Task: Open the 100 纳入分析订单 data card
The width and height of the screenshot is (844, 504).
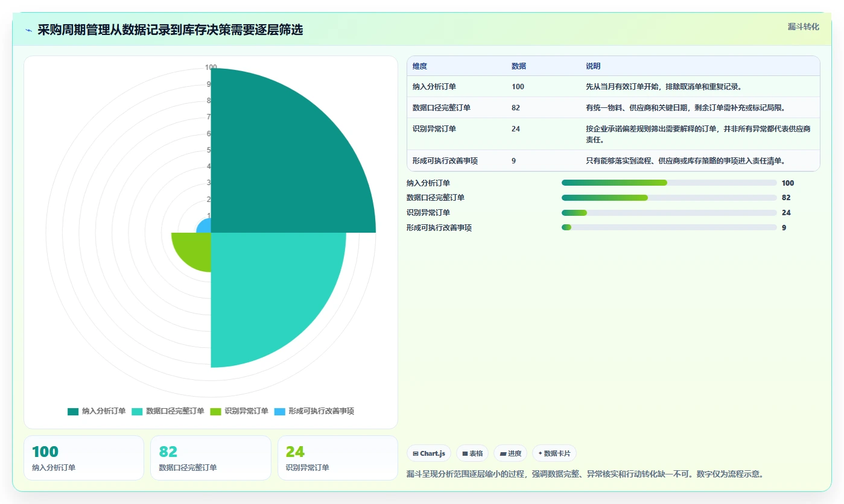Action: coord(84,458)
